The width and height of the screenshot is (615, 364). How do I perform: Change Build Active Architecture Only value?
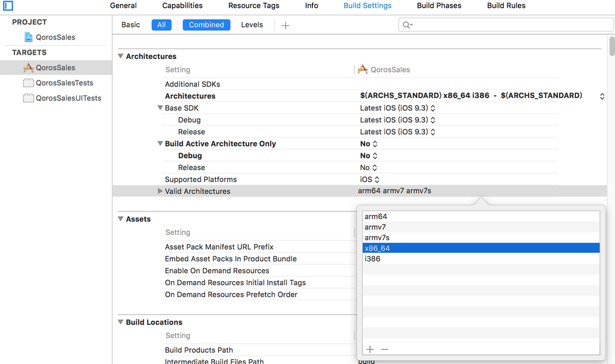coord(369,144)
